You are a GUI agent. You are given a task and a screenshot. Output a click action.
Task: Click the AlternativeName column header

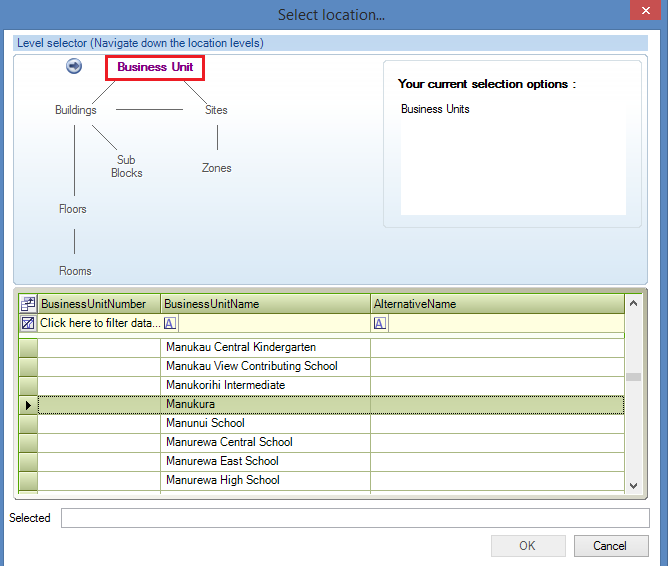pyautogui.click(x=495, y=303)
